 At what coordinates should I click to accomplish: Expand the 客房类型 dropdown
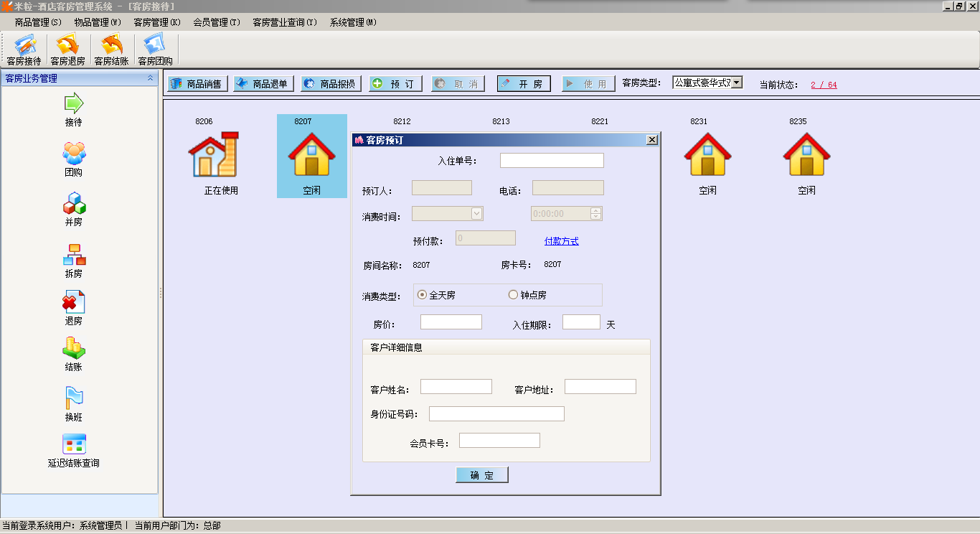736,83
